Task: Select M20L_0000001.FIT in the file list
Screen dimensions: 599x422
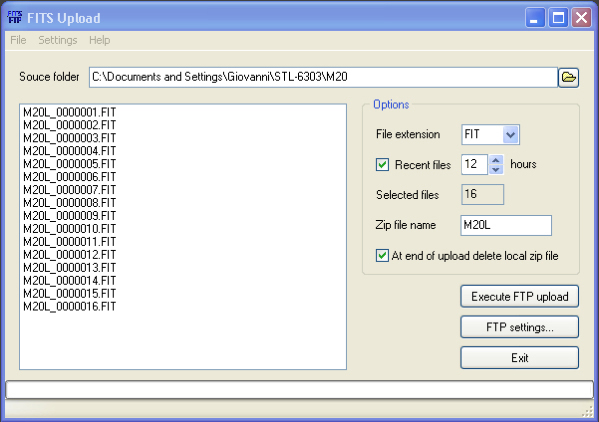Action: point(70,112)
